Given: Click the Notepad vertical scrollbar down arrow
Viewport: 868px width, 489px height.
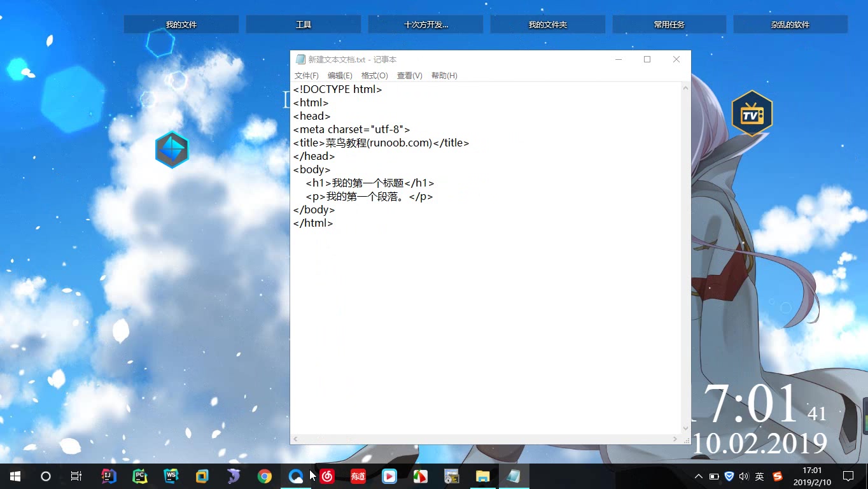Looking at the screenshot, I should point(685,429).
